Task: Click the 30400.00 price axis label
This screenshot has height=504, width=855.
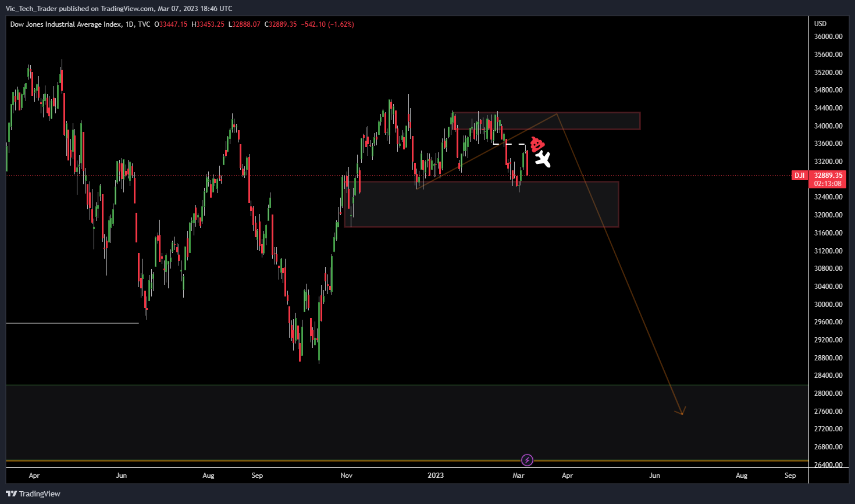Action: pos(828,287)
